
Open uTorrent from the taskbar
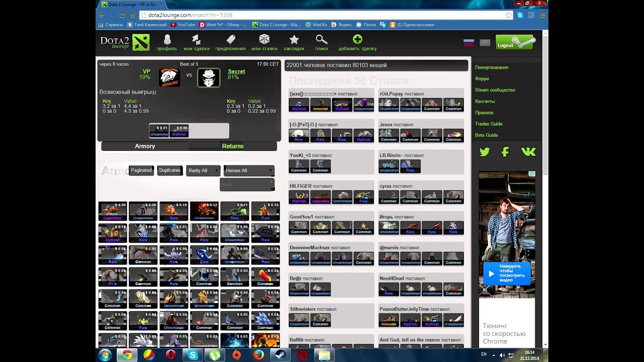[x=215, y=355]
